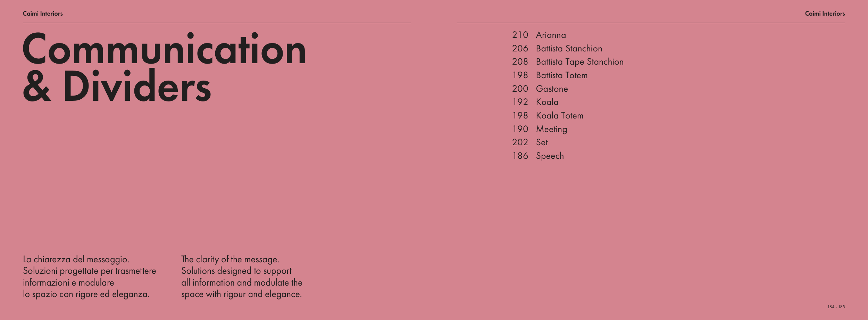Click the 184 - 185 page number footer
Screen dimensions: 868x320
(836, 307)
